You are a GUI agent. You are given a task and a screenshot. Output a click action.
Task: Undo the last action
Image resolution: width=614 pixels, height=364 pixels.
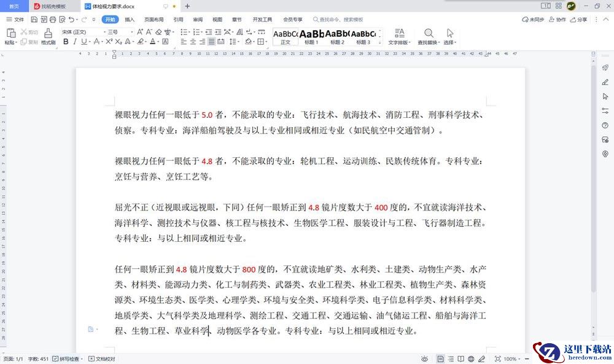click(x=71, y=19)
